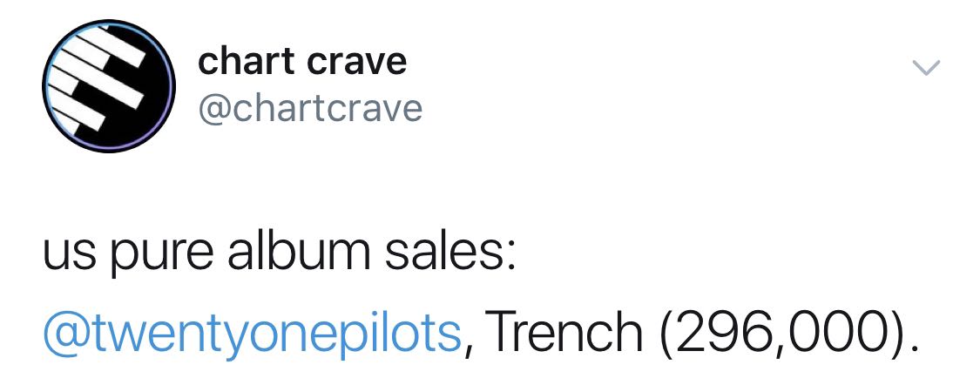The image size is (980, 385).
Task: Open the tweet options chevron
Action: click(927, 68)
